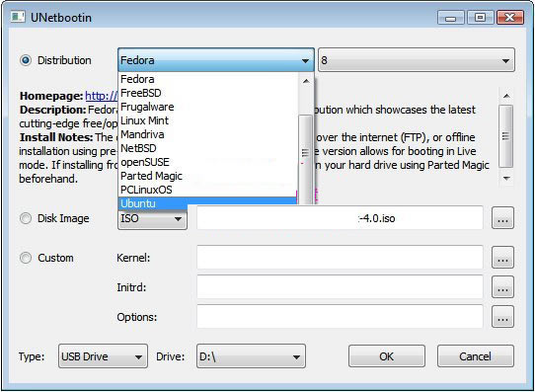Click the disk image path field
Image resolution: width=535 pixels, height=392 pixels.
pyautogui.click(x=340, y=218)
